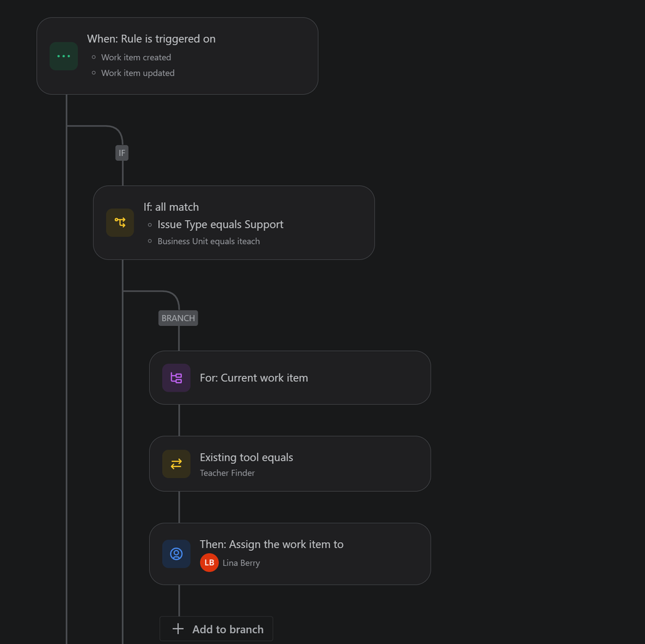Select the BRANCH label tag

point(178,318)
